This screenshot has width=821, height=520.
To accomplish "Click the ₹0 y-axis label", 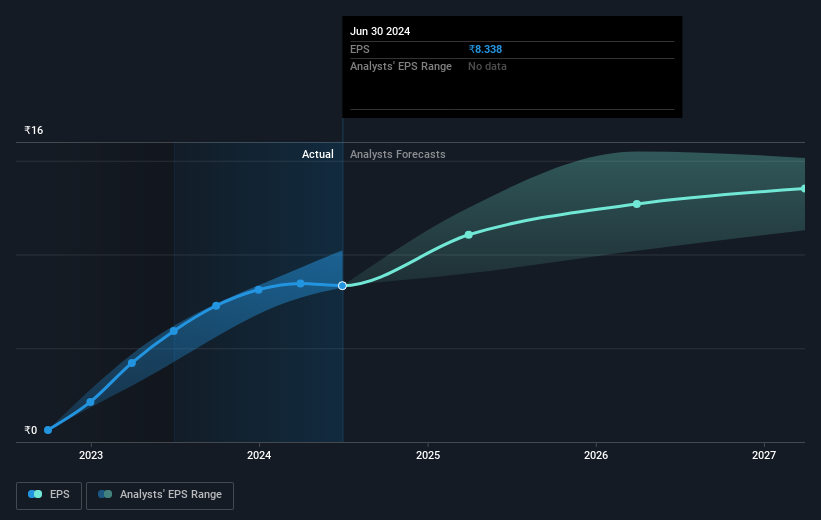I will pyautogui.click(x=30, y=430).
